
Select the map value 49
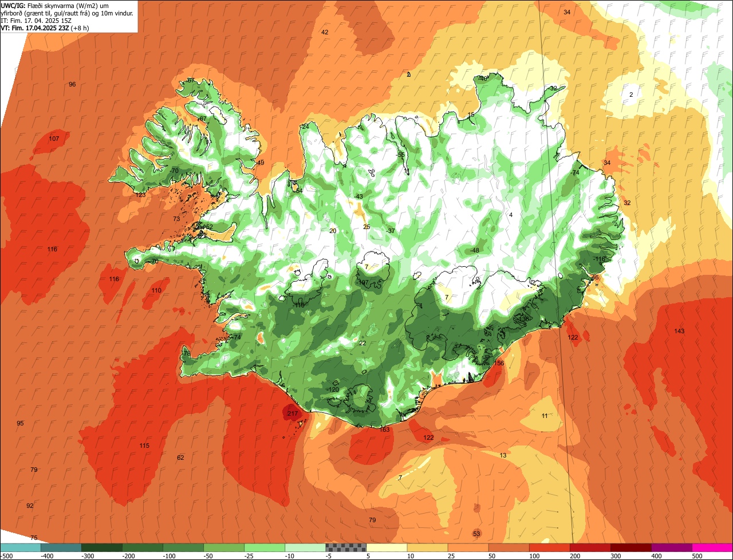(261, 163)
